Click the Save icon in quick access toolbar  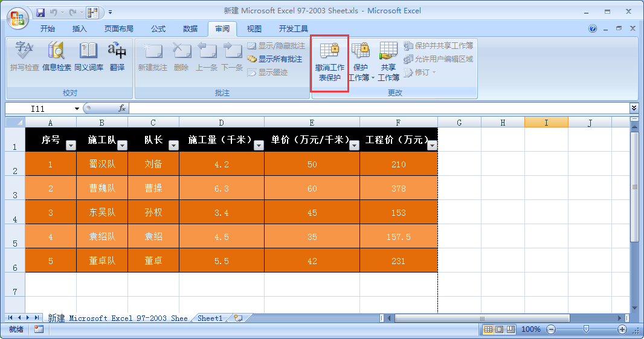[x=40, y=12]
